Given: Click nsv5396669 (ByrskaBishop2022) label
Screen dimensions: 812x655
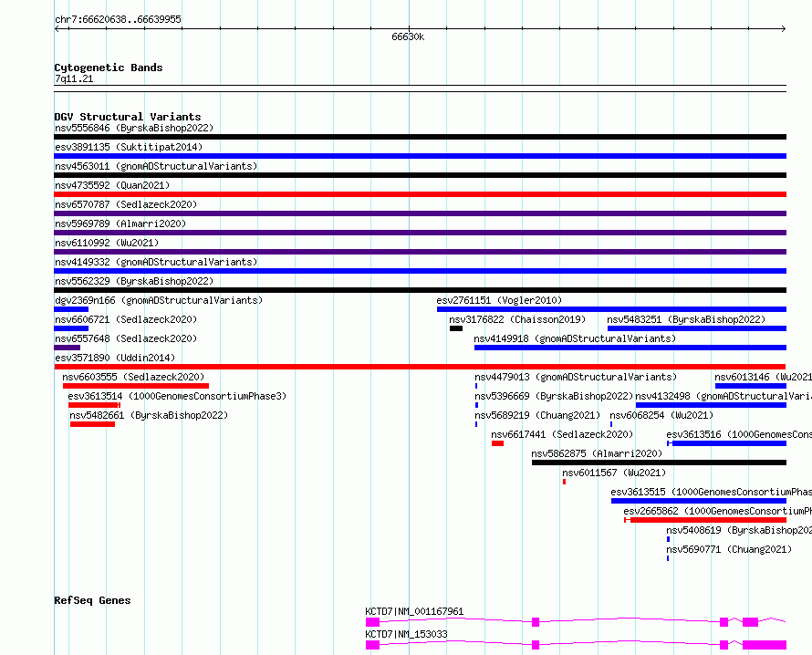Looking at the screenshot, I should click(554, 396).
